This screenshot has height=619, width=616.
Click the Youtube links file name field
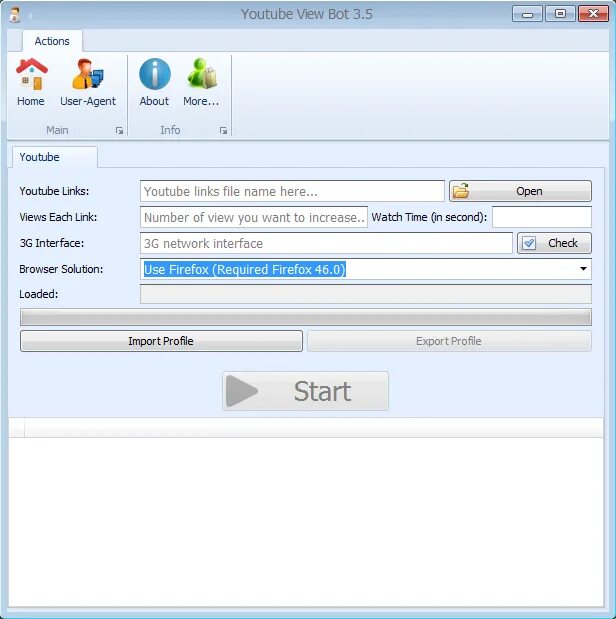292,191
